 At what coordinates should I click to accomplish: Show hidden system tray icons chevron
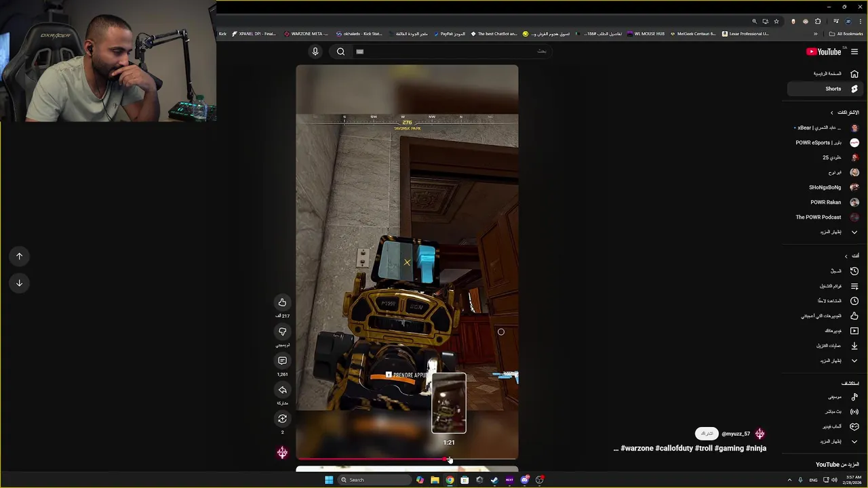click(x=789, y=480)
